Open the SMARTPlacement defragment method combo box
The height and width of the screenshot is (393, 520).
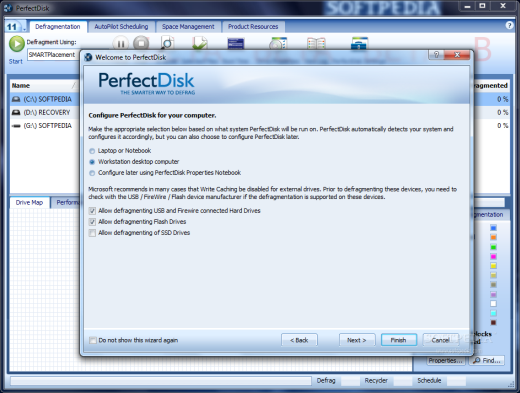tap(53, 55)
